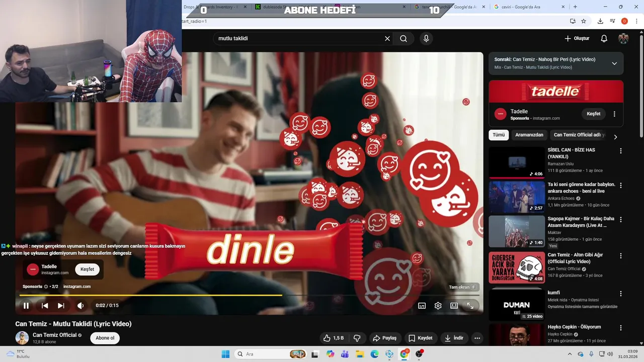This screenshot has height=362, width=644.
Task: Select the Aramanızdan filter chip
Action: pyautogui.click(x=529, y=135)
